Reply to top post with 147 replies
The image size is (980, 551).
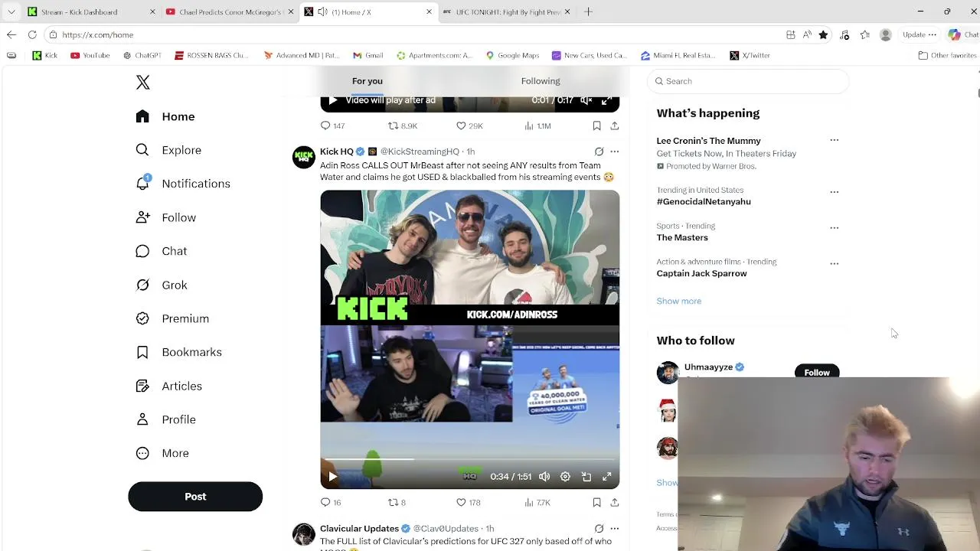pos(332,126)
